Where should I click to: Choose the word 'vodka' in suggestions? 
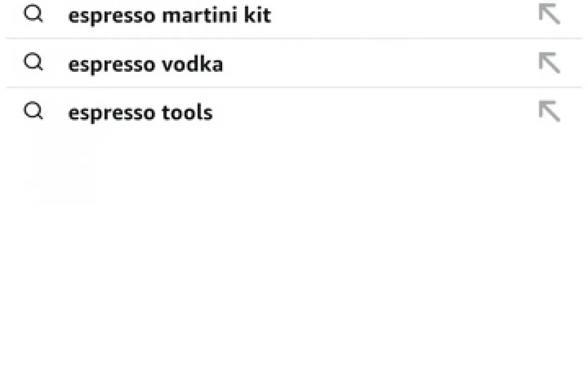tap(192, 64)
